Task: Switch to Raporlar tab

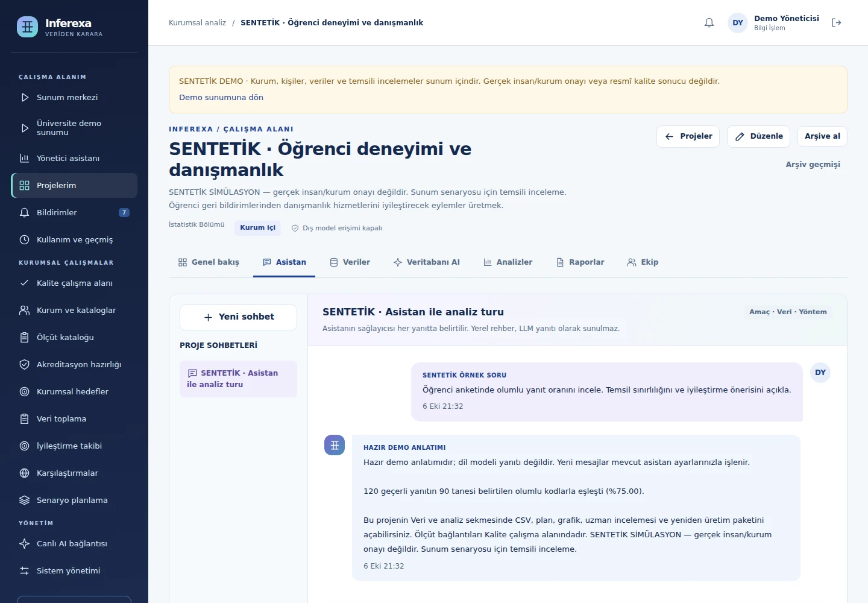Action: 580,262
